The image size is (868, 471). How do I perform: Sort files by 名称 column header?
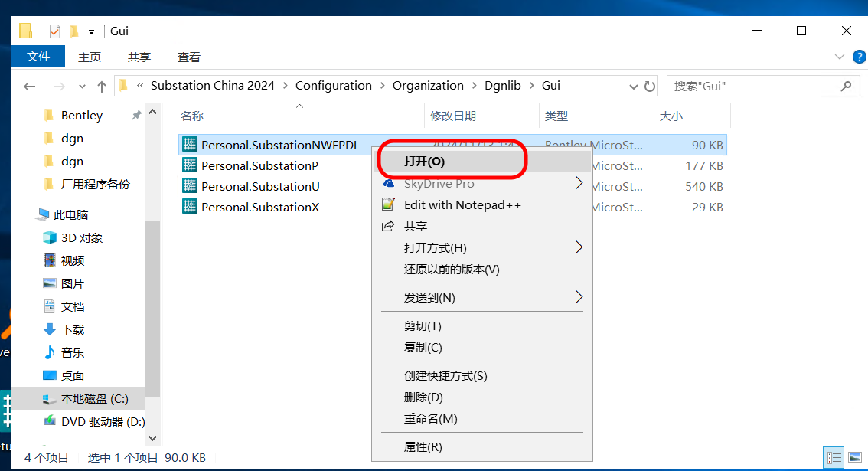(192, 116)
